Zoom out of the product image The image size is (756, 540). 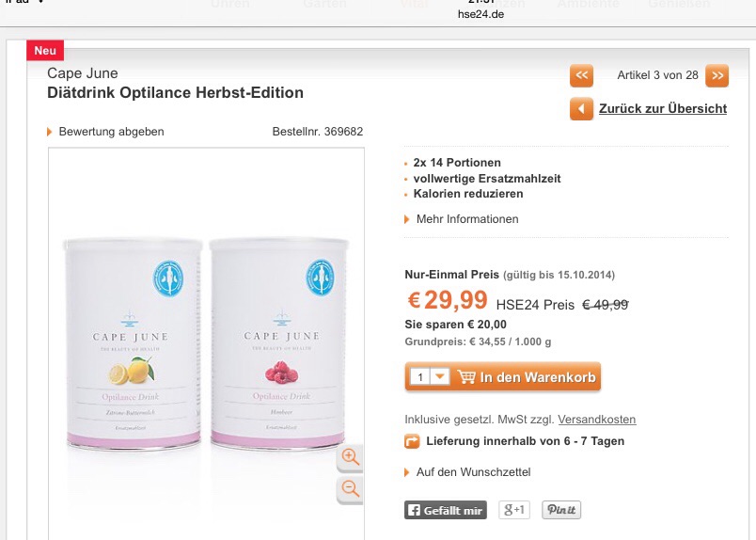point(351,488)
